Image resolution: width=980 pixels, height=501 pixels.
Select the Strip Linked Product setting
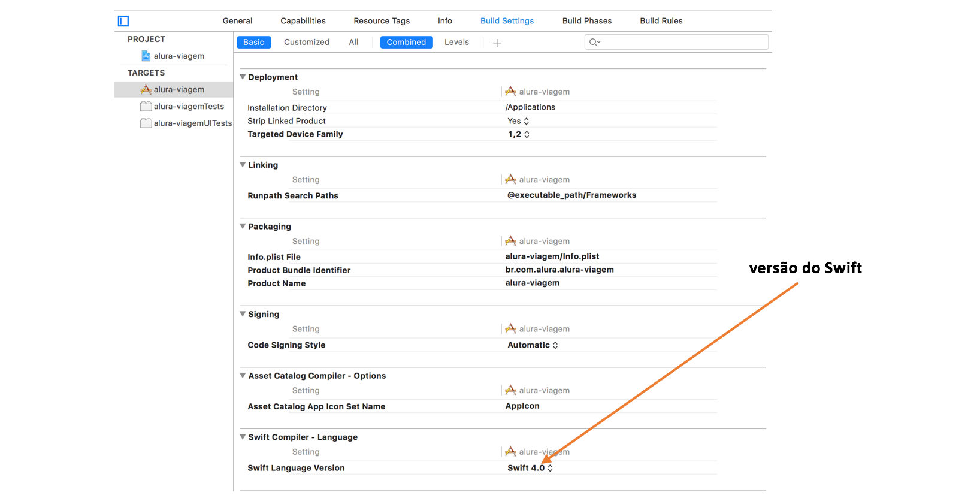(286, 121)
